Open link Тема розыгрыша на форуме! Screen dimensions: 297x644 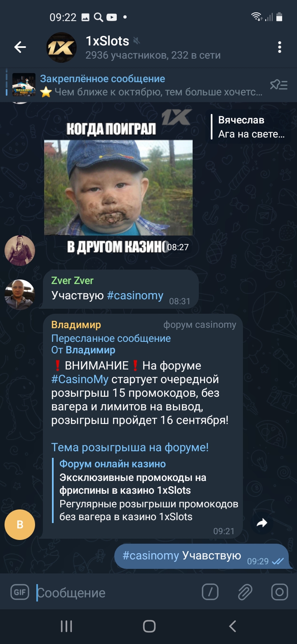[x=130, y=447]
